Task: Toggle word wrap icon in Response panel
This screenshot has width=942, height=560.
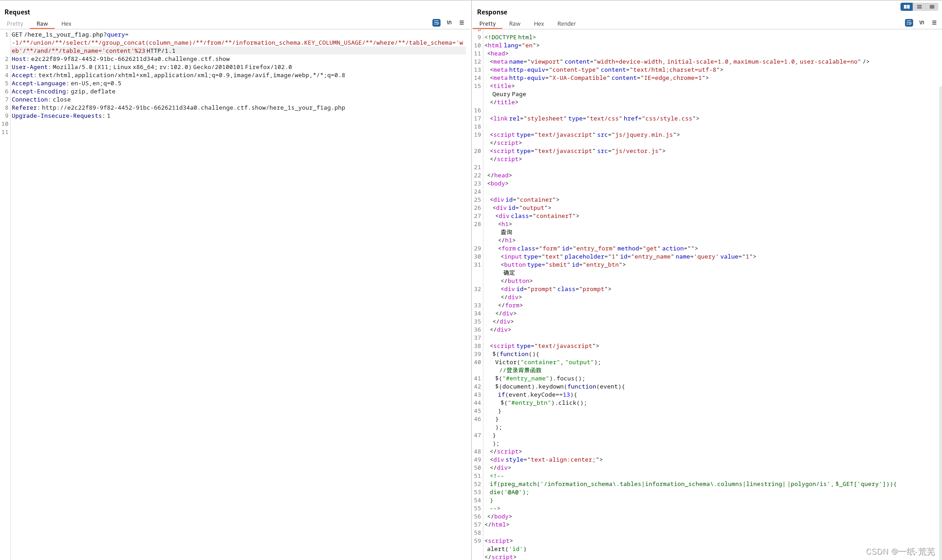Action: (x=909, y=23)
